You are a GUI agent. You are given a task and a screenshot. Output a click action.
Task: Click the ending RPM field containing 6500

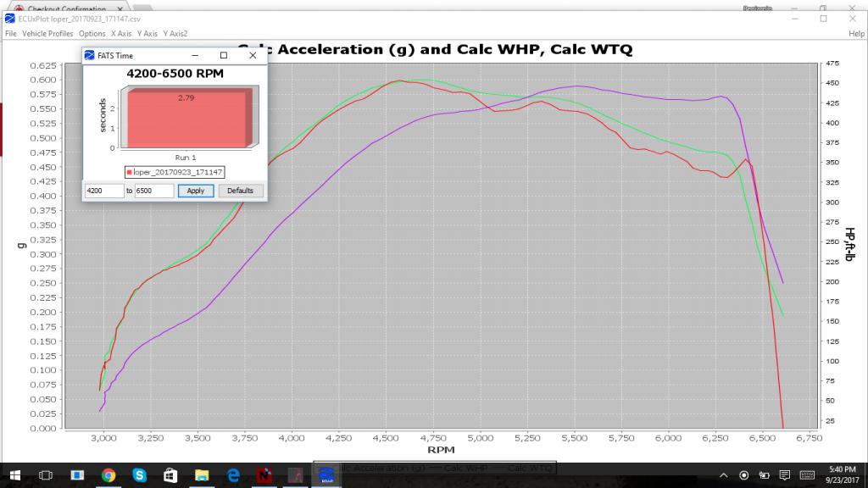(153, 191)
